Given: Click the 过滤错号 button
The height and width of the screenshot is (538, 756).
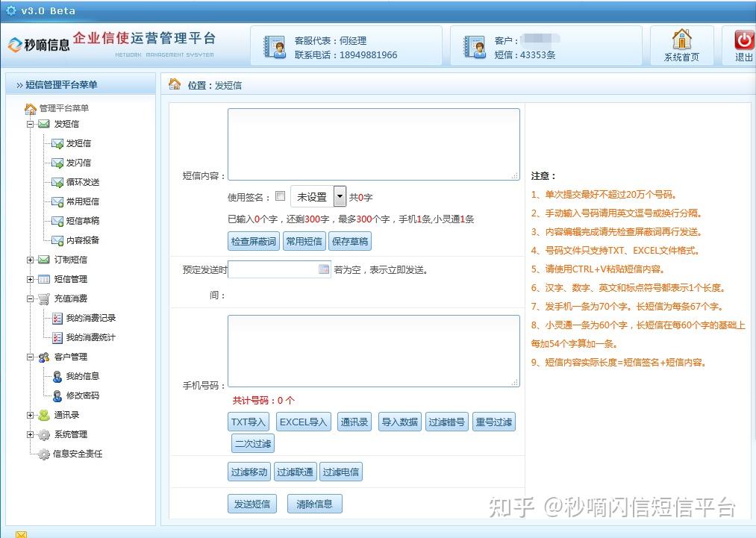Looking at the screenshot, I should pyautogui.click(x=447, y=422).
